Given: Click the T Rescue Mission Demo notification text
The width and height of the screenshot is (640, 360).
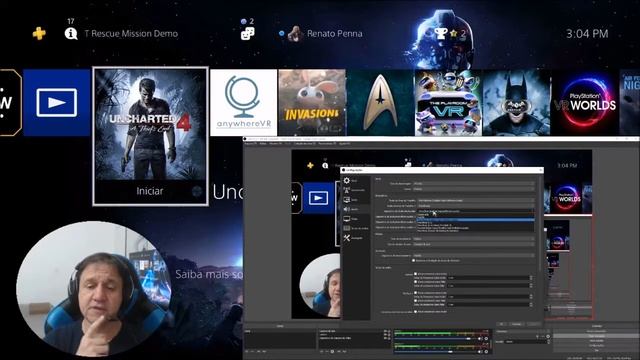Looking at the screenshot, I should click(131, 34).
